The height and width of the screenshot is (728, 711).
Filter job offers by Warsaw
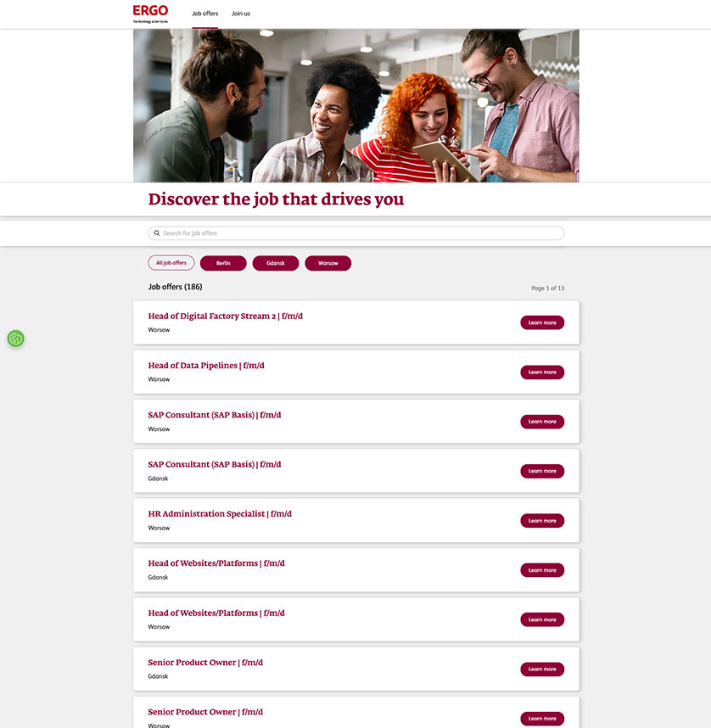tap(328, 263)
